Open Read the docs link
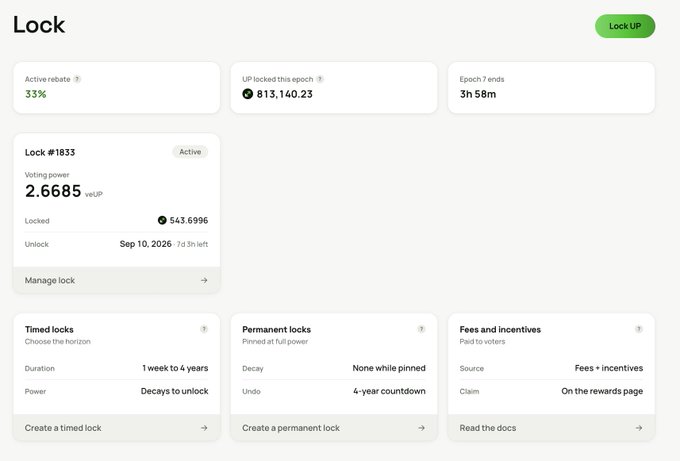This screenshot has height=461, width=680. (551, 428)
